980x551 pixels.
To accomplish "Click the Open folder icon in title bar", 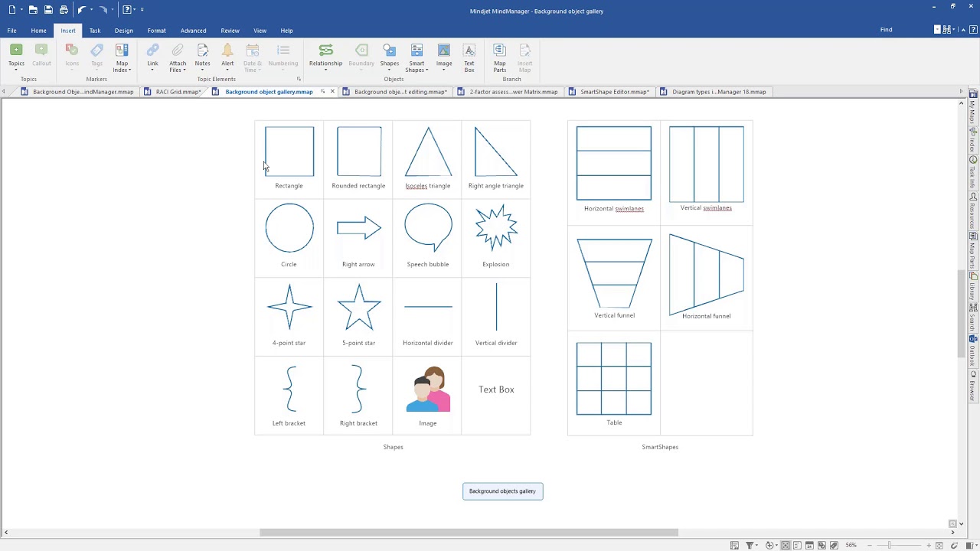I will 33,10.
